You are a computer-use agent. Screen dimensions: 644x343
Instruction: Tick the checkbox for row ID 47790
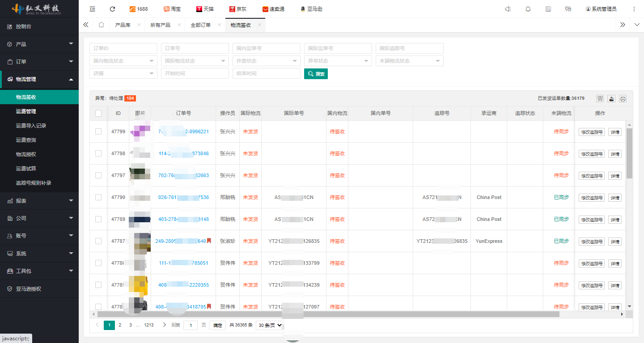98,197
